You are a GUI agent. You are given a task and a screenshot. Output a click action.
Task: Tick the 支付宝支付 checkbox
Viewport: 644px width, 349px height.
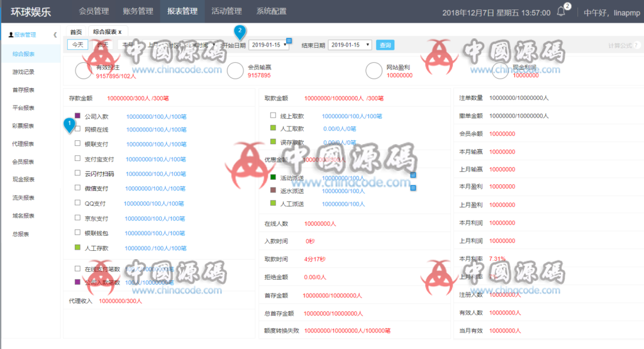point(77,158)
